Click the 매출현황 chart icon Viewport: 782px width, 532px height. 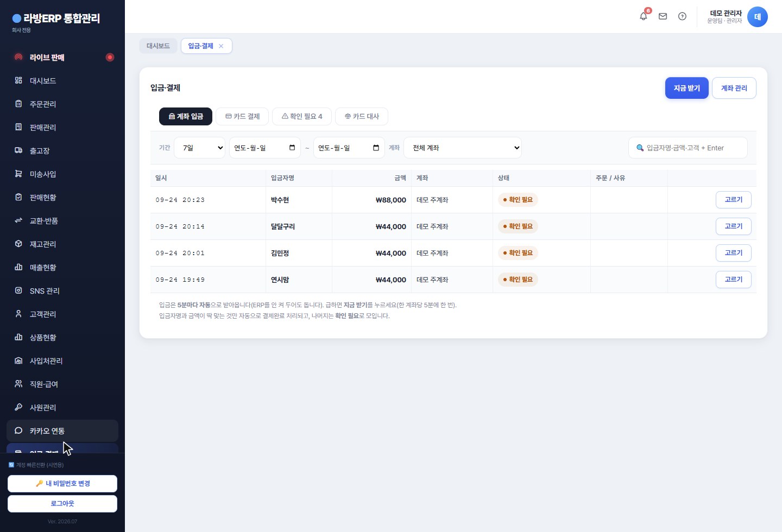tap(18, 267)
